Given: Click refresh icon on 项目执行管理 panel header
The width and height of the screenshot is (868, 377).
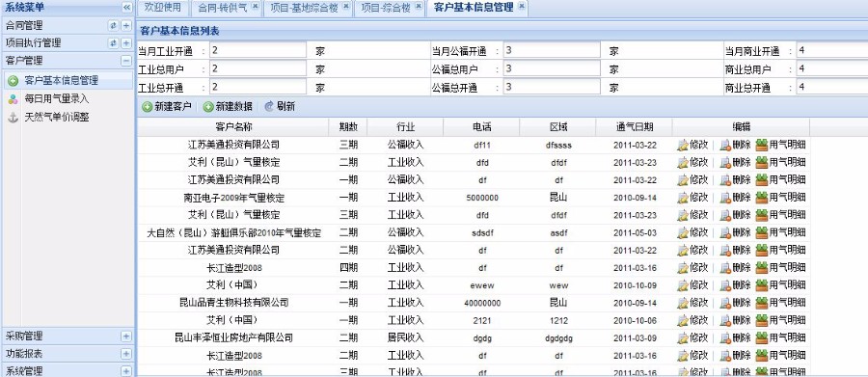Looking at the screenshot, I should pos(113,43).
